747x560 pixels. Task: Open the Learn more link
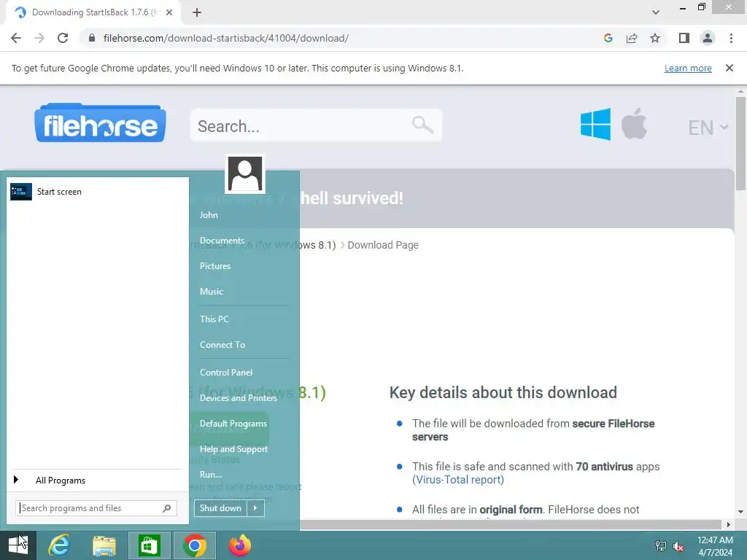(x=688, y=68)
